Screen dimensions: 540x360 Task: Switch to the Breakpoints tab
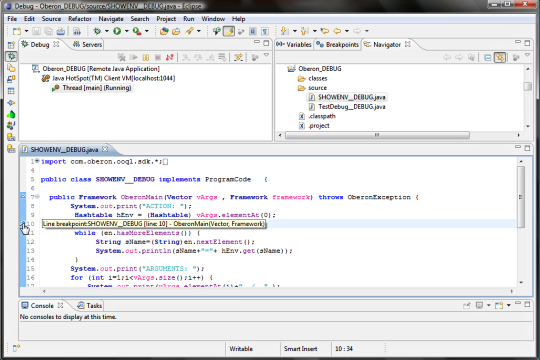(x=338, y=44)
